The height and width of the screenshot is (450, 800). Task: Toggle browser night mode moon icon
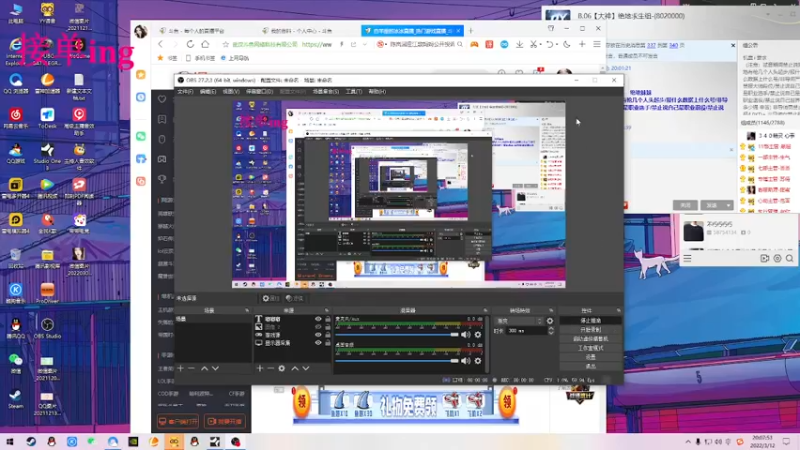coord(566,44)
